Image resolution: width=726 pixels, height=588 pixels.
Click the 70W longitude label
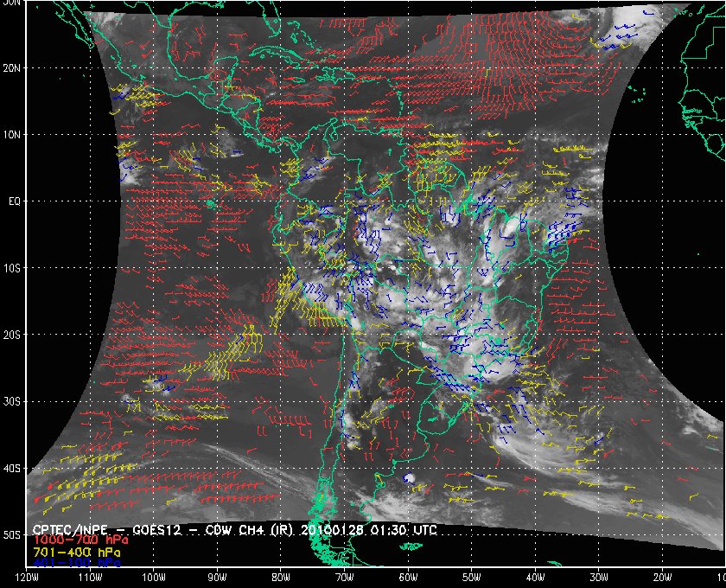(345, 578)
